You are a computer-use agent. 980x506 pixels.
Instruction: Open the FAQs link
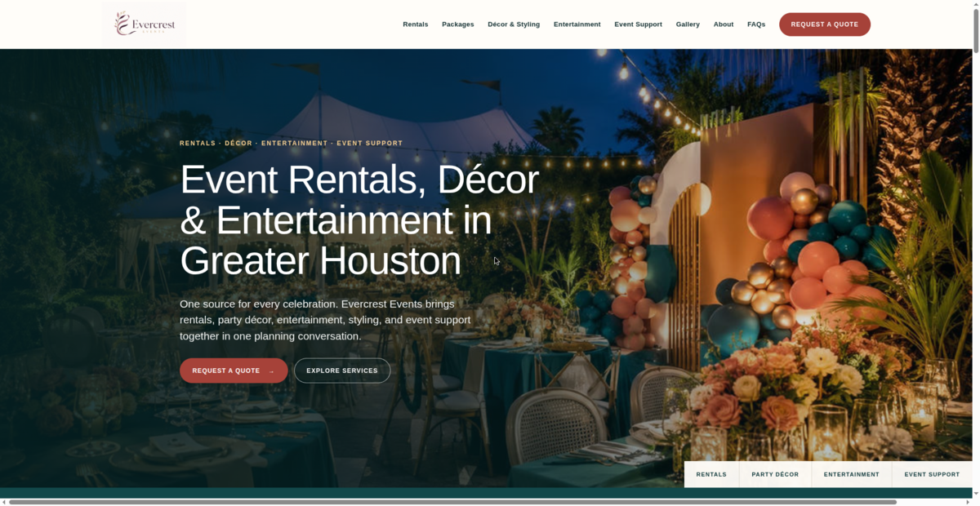tap(756, 24)
